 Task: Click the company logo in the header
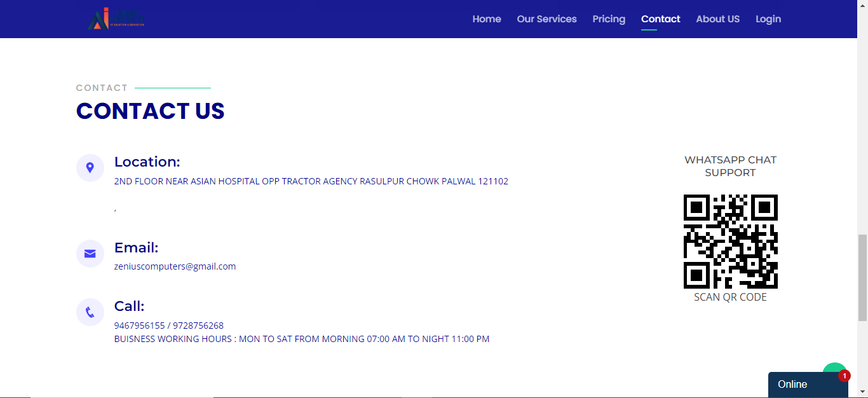click(116, 19)
